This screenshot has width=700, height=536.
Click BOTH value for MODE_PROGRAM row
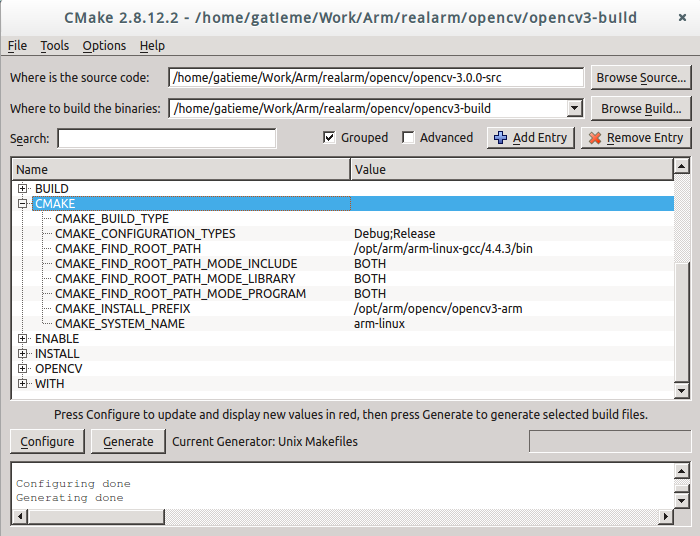[x=370, y=294]
